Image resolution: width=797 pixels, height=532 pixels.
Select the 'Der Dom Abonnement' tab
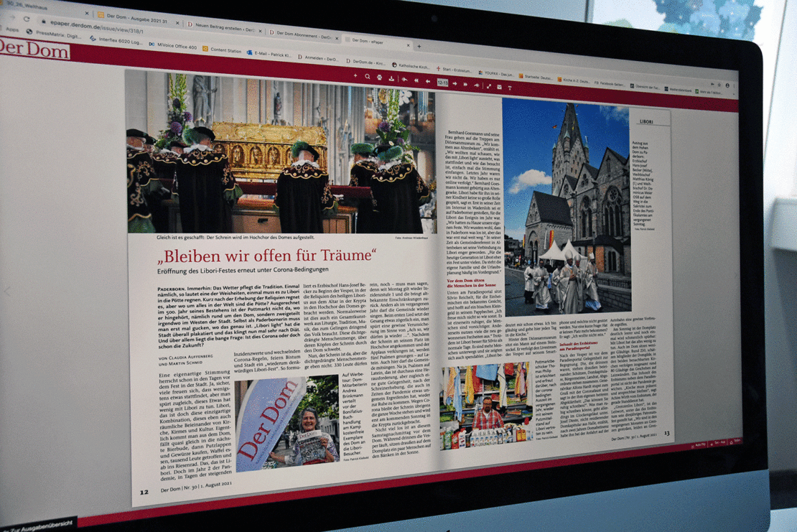click(302, 34)
